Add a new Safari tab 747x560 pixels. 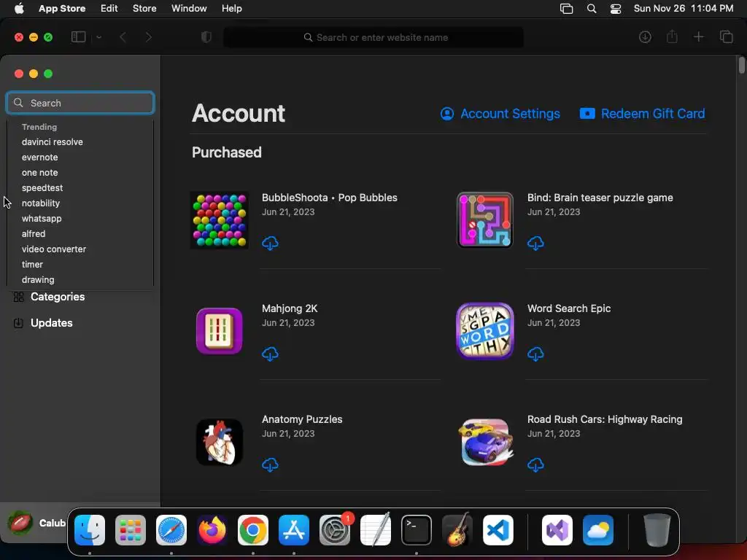point(698,36)
